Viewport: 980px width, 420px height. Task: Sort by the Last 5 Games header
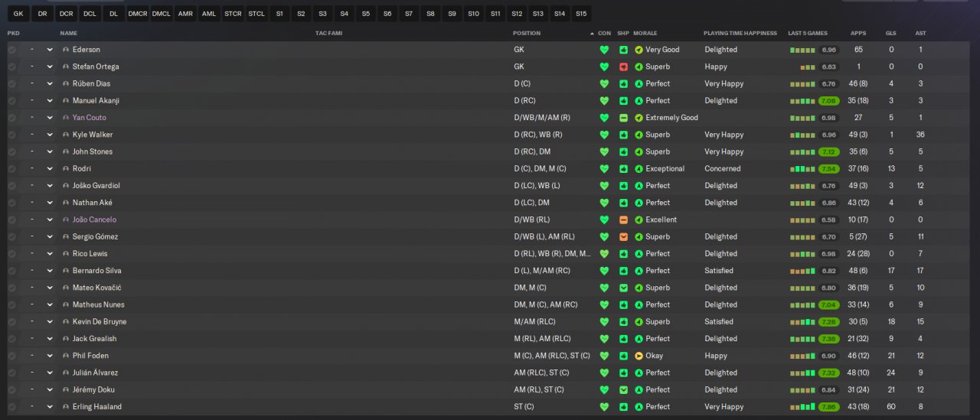(x=808, y=34)
